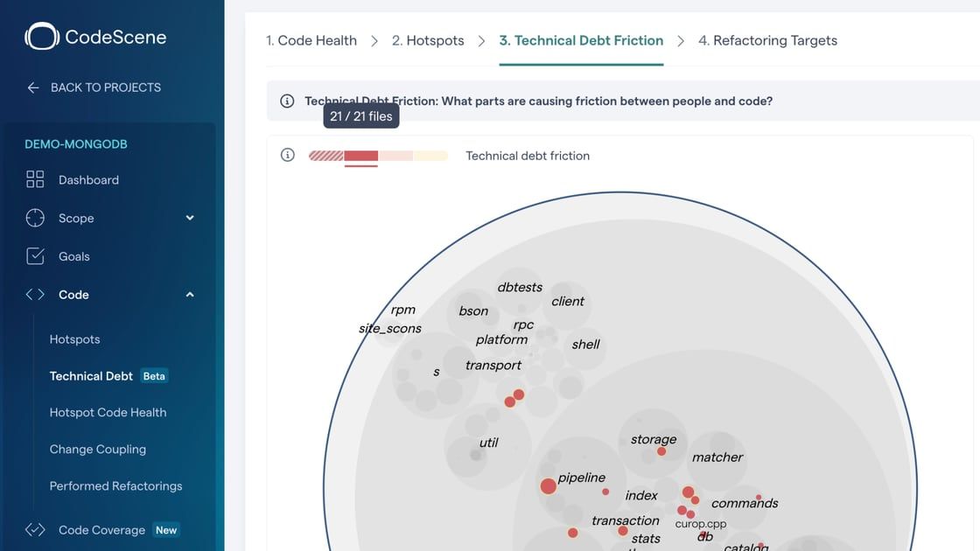Select the 3. Technical Debt Friction tab
The image size is (980, 551).
[581, 40]
